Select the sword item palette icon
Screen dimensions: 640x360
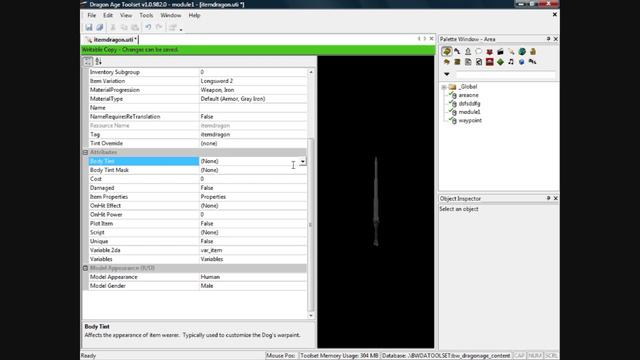click(x=511, y=51)
